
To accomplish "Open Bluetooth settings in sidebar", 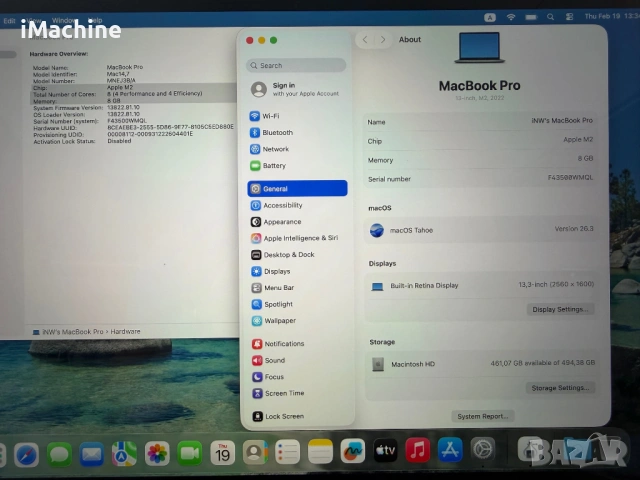I will click(297, 133).
